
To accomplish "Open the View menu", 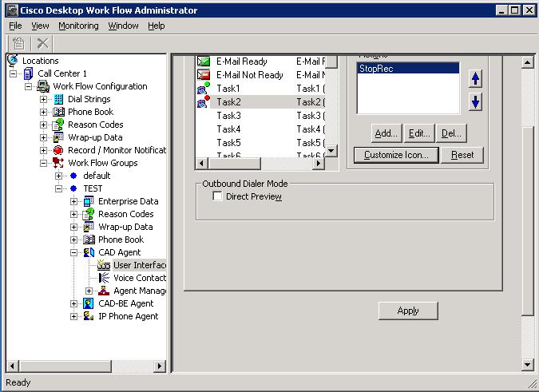I will point(40,26).
